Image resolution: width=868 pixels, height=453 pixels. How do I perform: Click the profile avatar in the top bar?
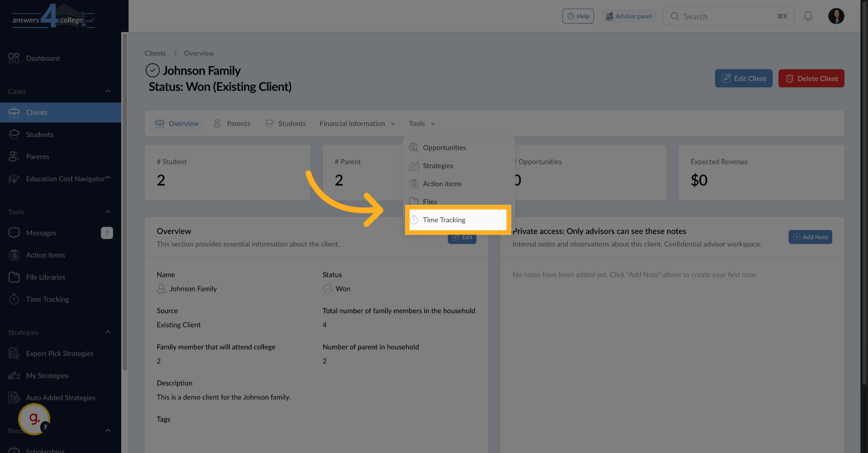click(836, 16)
